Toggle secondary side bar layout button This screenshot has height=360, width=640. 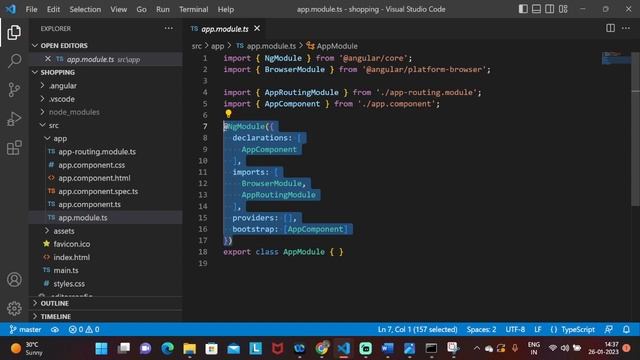click(550, 9)
